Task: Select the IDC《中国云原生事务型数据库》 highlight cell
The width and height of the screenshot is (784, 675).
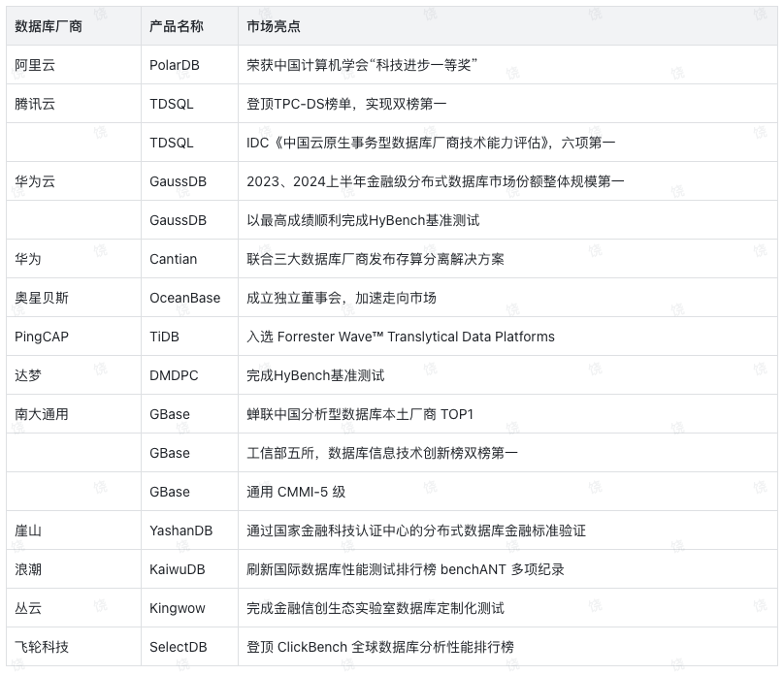Action: 507,143
